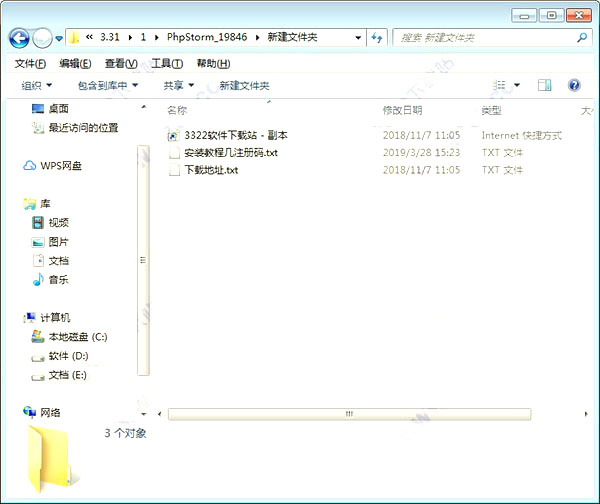Open the 文件(F) menu
This screenshot has height=504, width=600.
[x=30, y=64]
